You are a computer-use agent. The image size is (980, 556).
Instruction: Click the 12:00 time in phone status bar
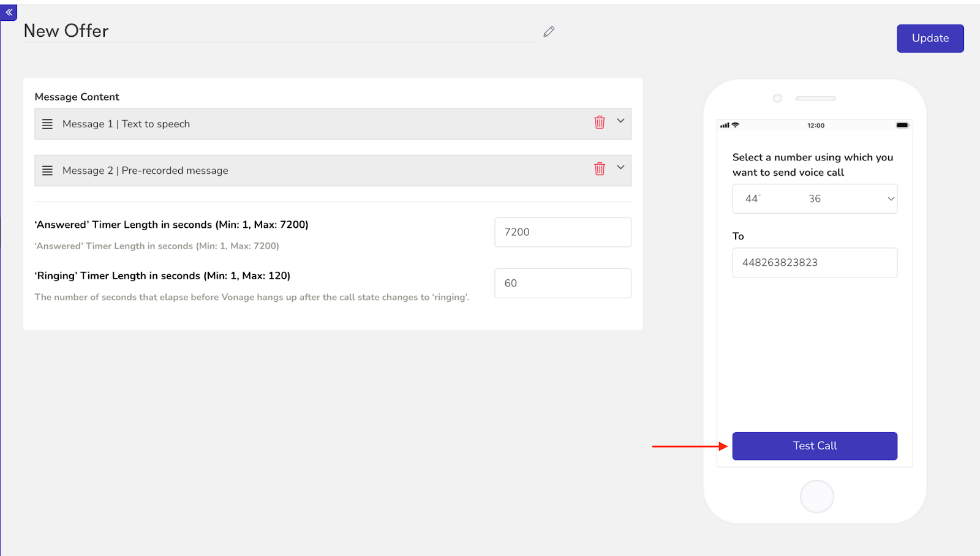(816, 125)
